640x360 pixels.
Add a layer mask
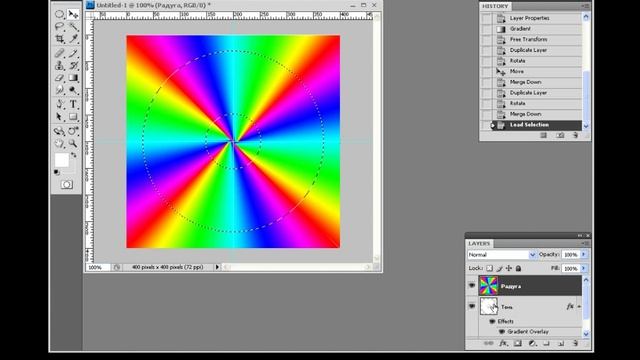click(518, 344)
